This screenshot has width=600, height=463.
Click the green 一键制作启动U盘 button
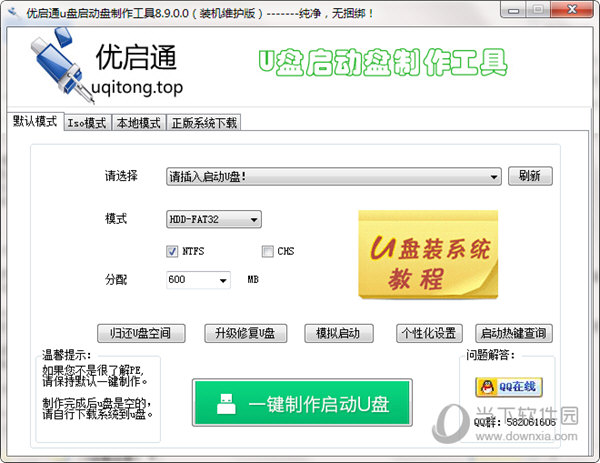point(302,403)
